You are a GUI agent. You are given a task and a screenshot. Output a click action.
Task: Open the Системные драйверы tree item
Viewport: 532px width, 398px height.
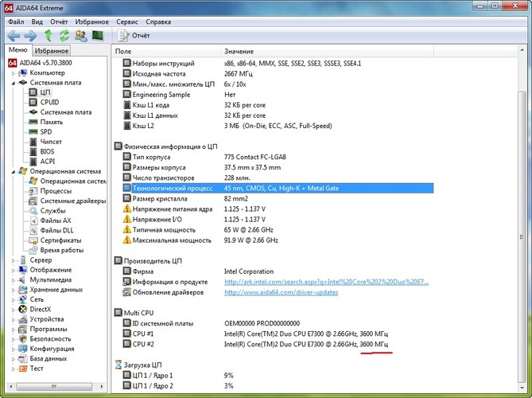(73, 201)
